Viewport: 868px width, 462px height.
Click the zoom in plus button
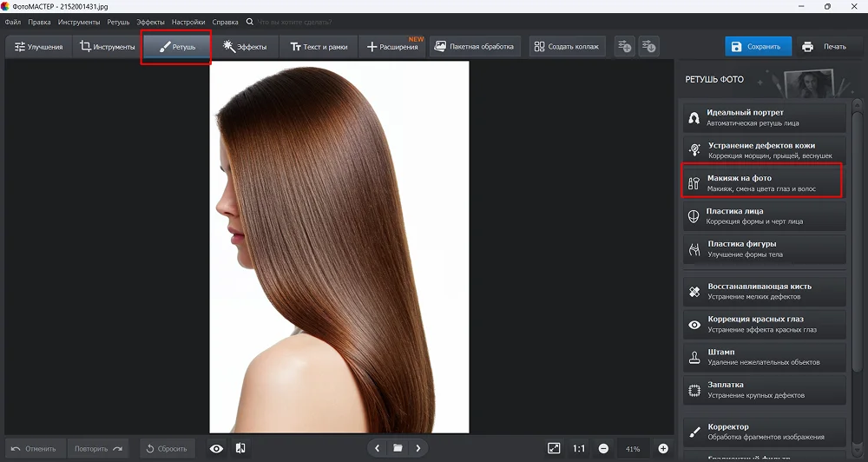[x=663, y=449]
